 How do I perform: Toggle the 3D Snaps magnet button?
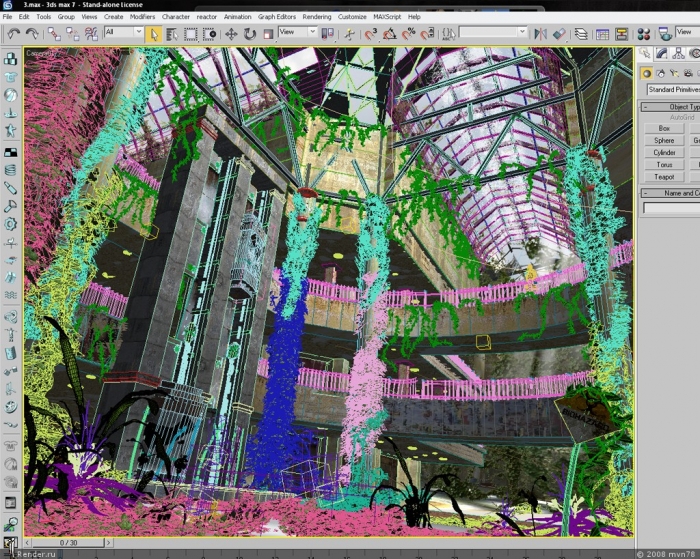tap(371, 34)
